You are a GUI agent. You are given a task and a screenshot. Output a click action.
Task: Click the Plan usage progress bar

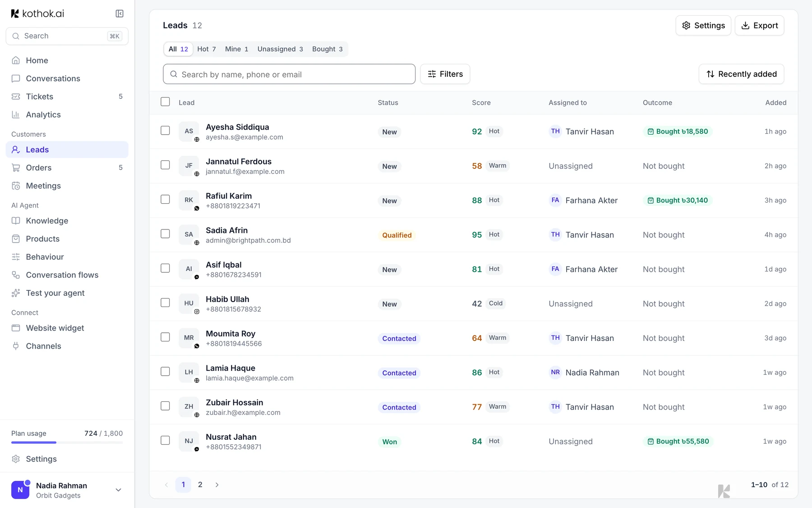(x=67, y=443)
